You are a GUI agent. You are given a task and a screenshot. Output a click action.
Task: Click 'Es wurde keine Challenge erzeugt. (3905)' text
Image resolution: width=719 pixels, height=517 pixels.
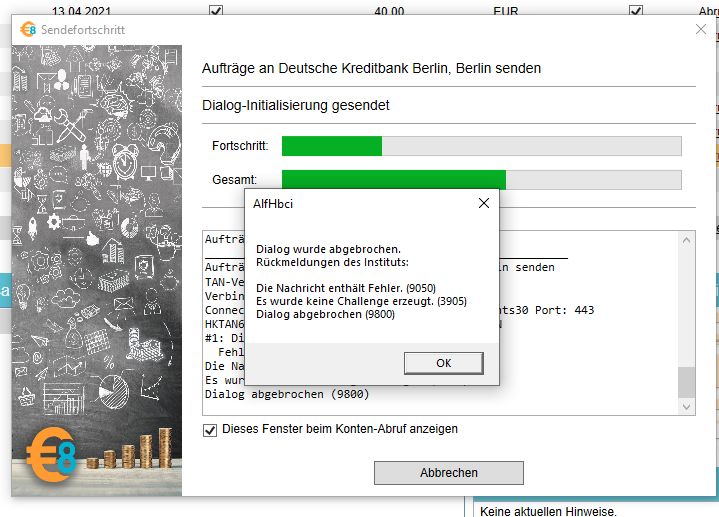(x=361, y=301)
